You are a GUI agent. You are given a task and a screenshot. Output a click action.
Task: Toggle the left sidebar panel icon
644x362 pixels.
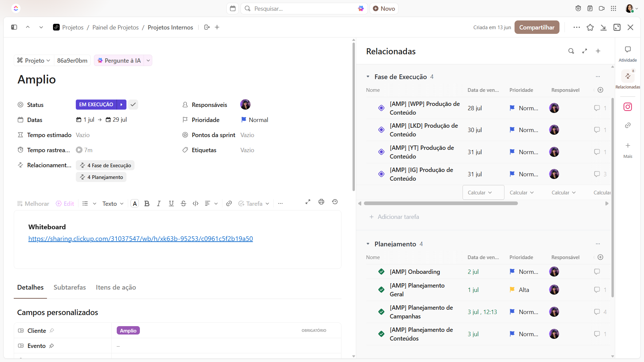pyautogui.click(x=14, y=27)
